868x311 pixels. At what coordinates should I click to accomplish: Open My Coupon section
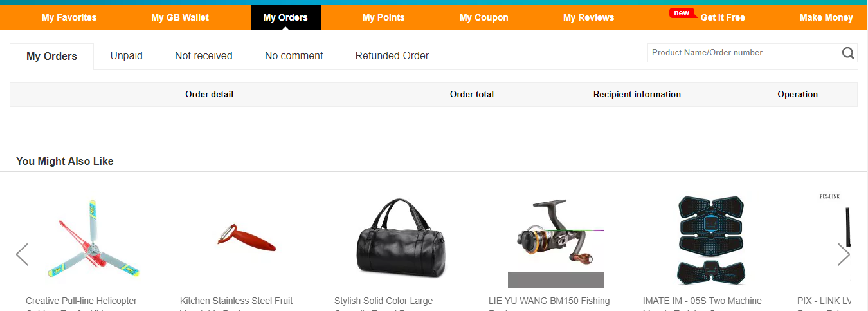point(484,17)
